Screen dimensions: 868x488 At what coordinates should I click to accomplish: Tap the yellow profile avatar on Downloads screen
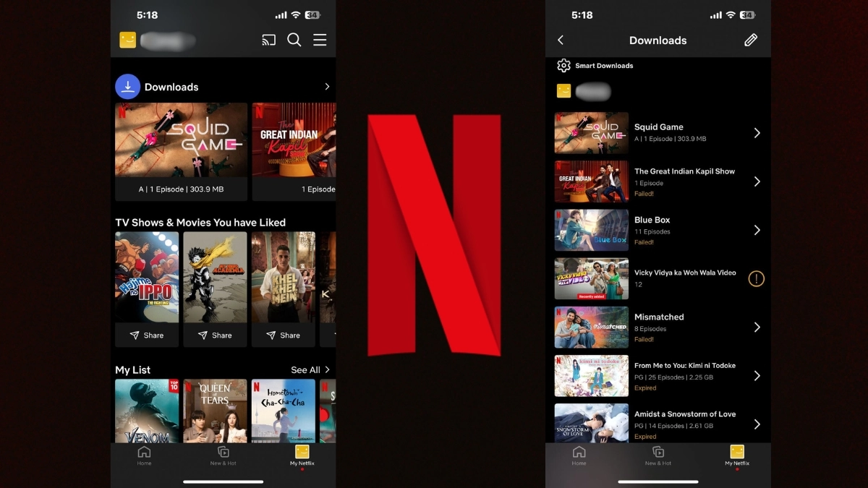click(x=563, y=91)
